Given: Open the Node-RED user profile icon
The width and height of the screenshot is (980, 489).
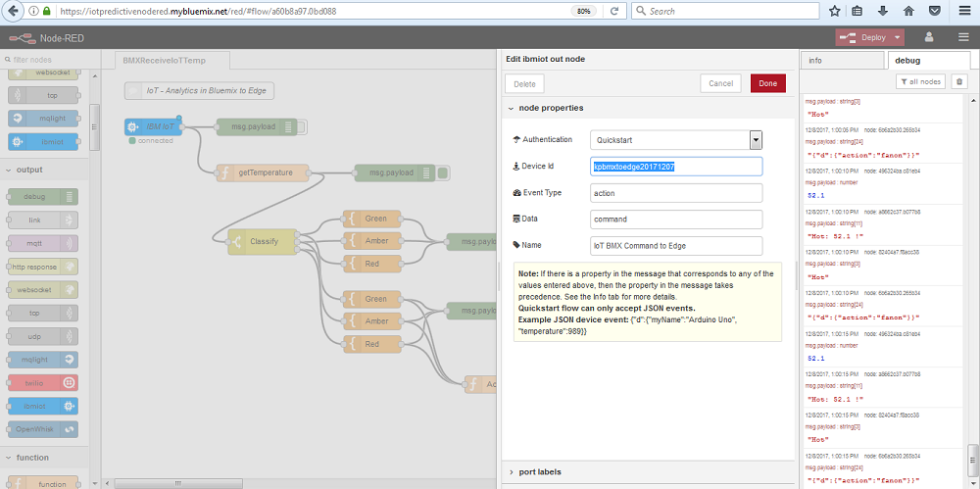Looking at the screenshot, I should [929, 37].
